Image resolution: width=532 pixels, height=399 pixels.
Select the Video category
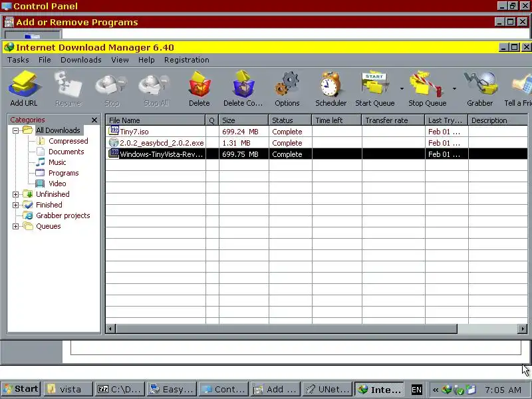click(57, 184)
